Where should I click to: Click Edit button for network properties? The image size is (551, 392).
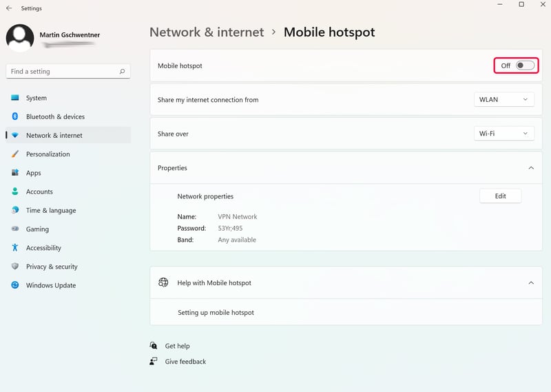click(501, 196)
